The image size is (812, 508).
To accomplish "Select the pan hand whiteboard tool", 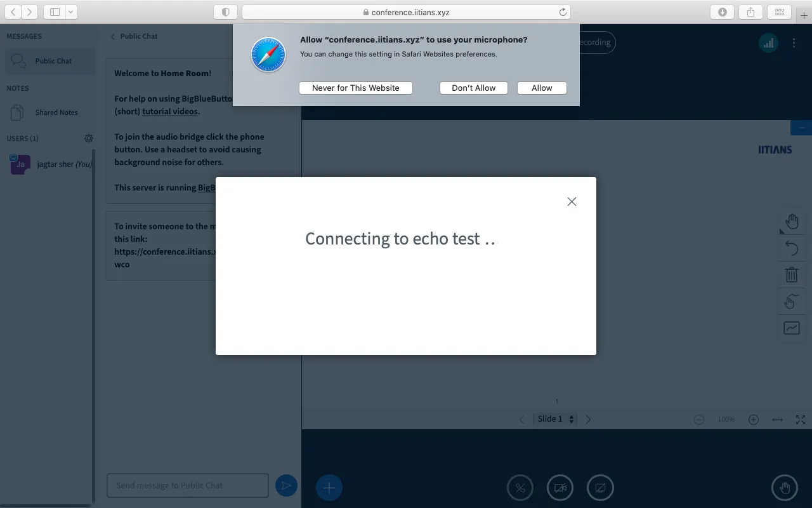I will [x=792, y=221].
